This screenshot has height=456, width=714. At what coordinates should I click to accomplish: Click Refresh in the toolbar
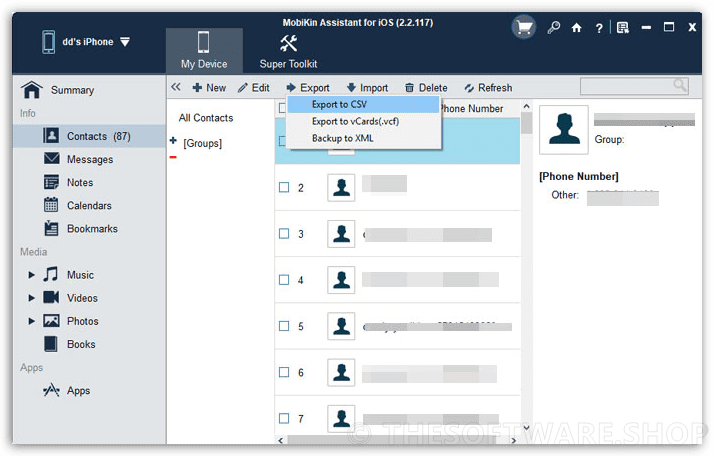488,87
